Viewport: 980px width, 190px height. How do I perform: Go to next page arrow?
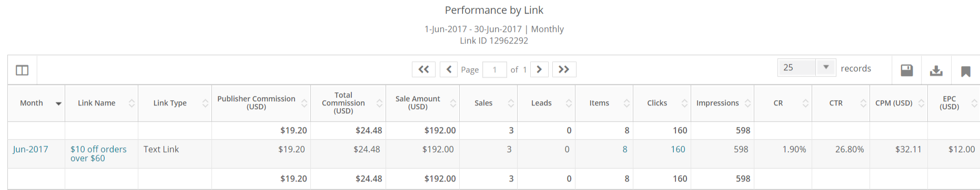[x=539, y=69]
